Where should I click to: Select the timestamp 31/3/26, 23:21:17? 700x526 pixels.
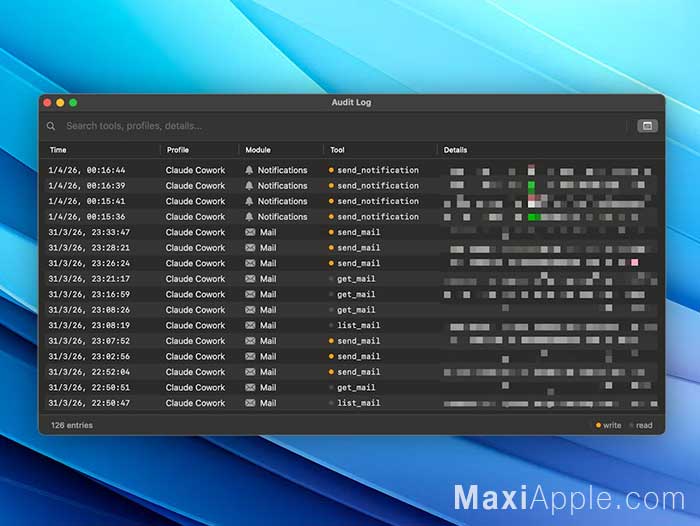pyautogui.click(x=89, y=279)
